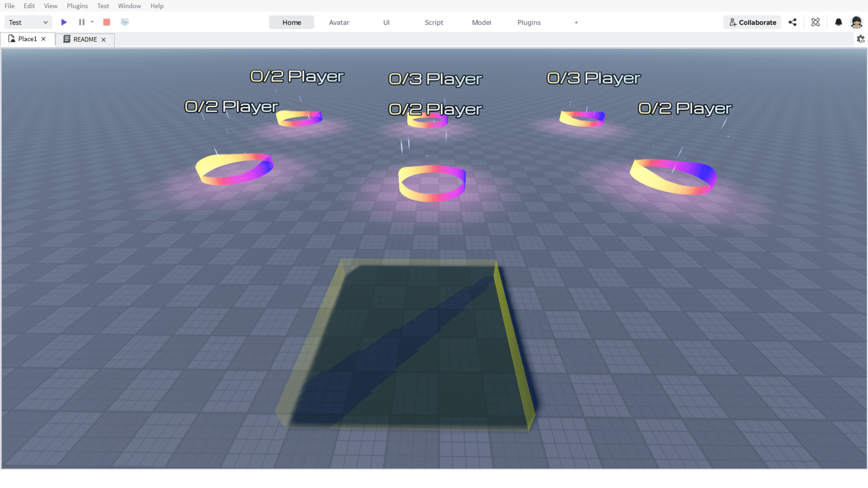
Task: Add a new tab with the plus icon
Action: pyautogui.click(x=576, y=23)
